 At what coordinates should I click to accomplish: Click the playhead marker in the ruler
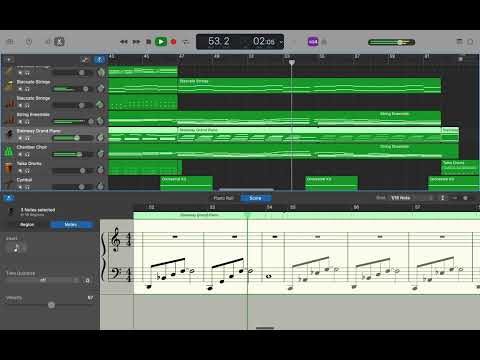(292, 62)
